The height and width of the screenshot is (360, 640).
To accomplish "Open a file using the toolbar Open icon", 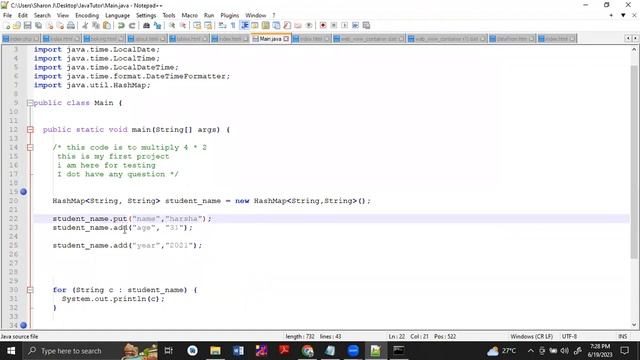I will [x=17, y=26].
